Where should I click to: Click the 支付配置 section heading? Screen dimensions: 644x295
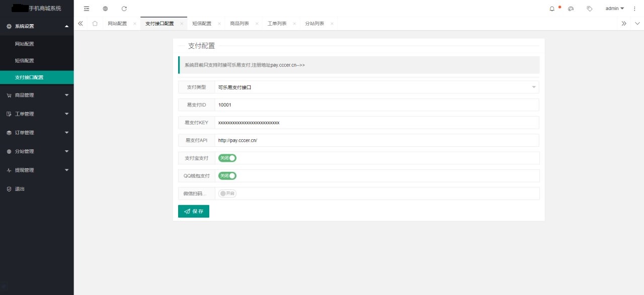201,46
